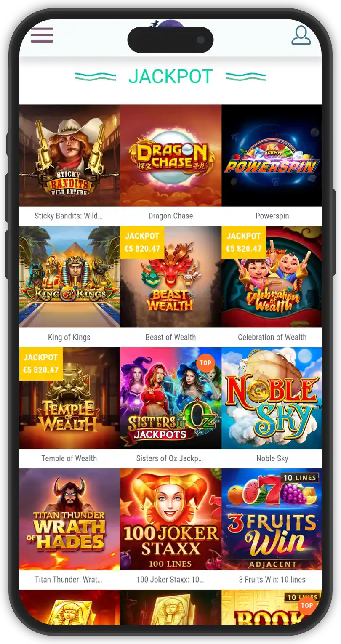Click the Celebration of Wealth title text
Screen dimensions: 341x644
272,337
